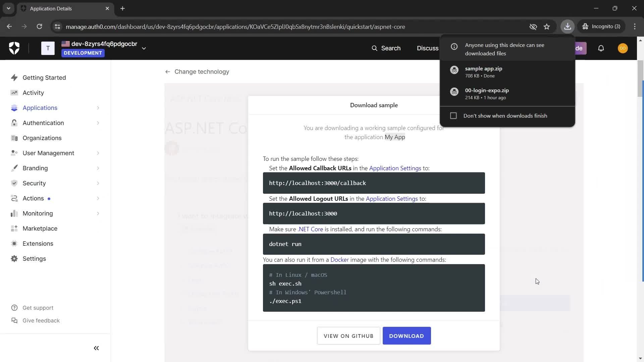The width and height of the screenshot is (644, 362).
Task: Click the Search magnifier in header
Action: (x=374, y=48)
